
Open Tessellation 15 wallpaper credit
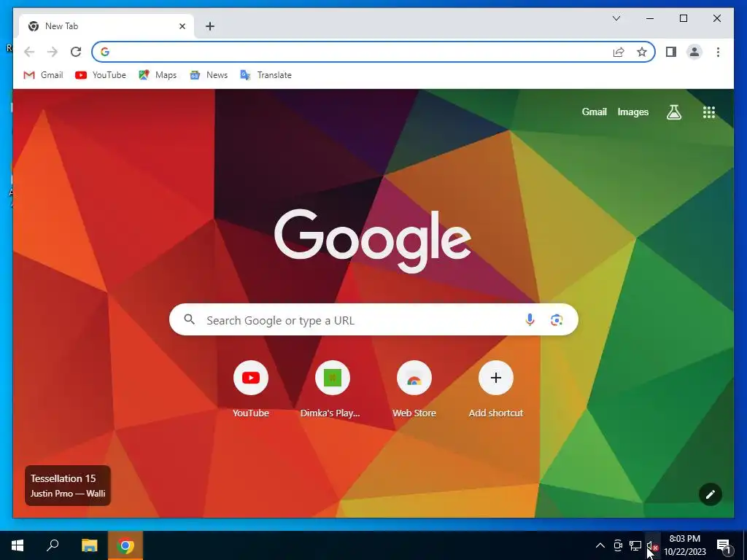pyautogui.click(x=68, y=485)
